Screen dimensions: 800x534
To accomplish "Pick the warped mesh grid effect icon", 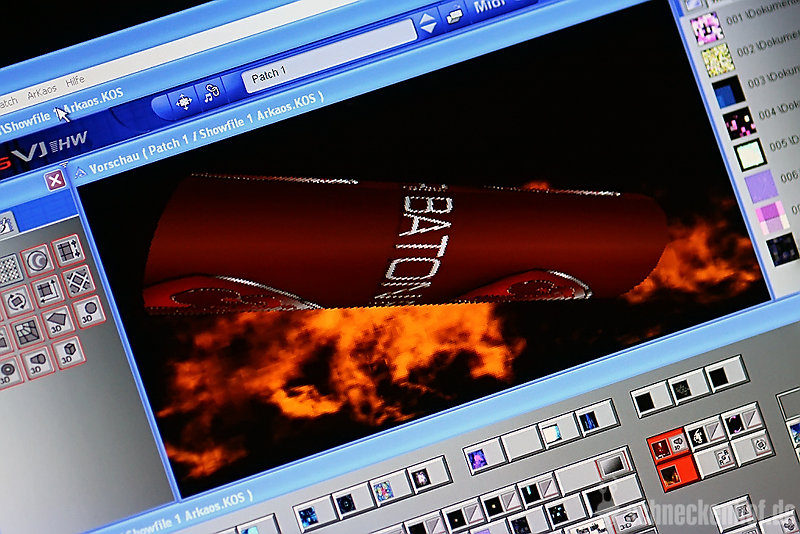I will (x=27, y=332).
